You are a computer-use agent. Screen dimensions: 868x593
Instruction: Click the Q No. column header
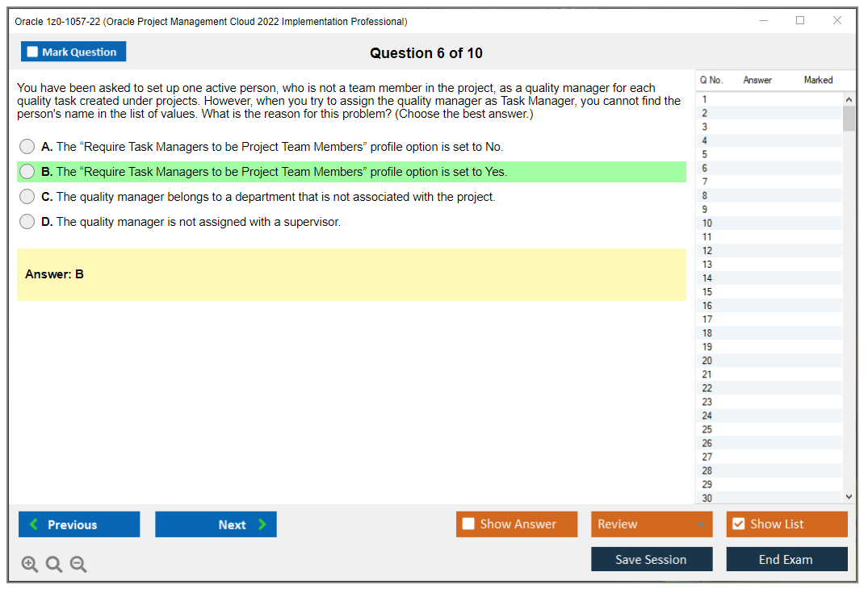(711, 80)
